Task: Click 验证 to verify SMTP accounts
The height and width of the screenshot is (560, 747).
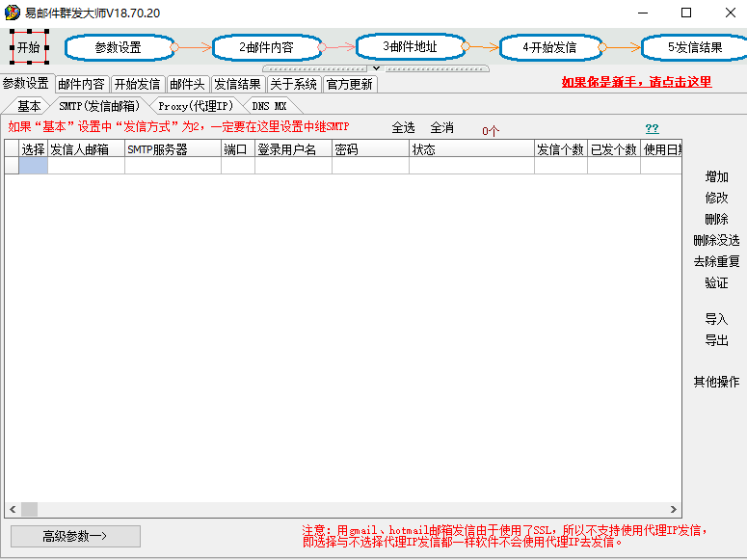Action: pos(716,282)
